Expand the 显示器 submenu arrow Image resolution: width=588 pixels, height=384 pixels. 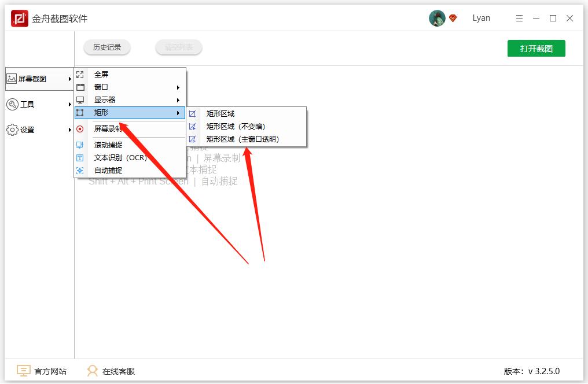(179, 99)
